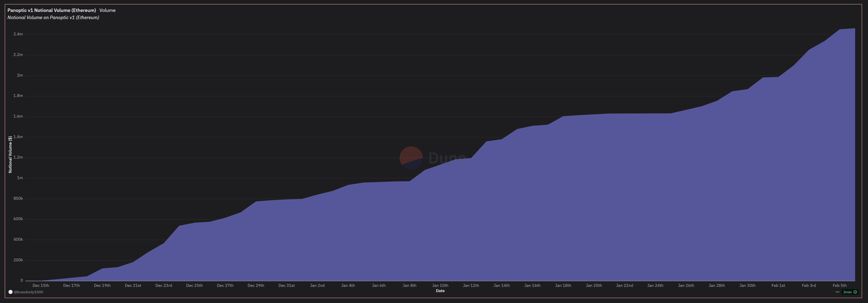Open the three-dot options menu
This screenshot has width=868, height=303.
(837, 292)
